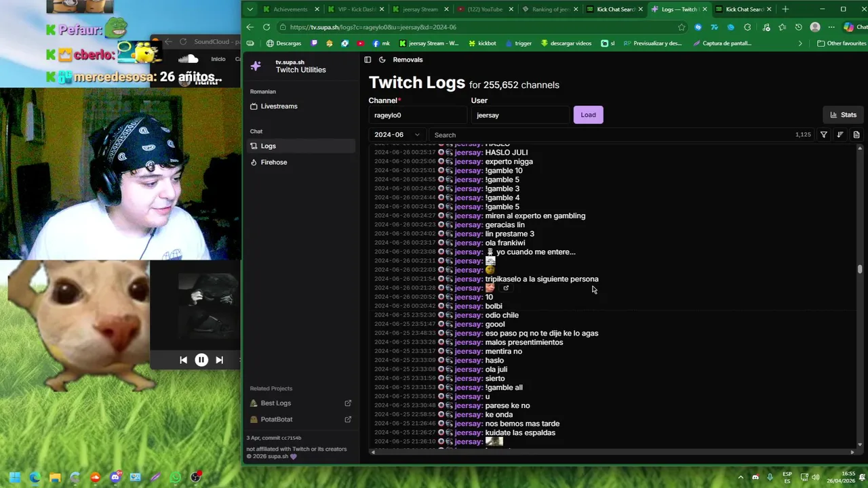868x488 pixels.
Task: Open the Windows Start menu
Action: click(x=15, y=477)
